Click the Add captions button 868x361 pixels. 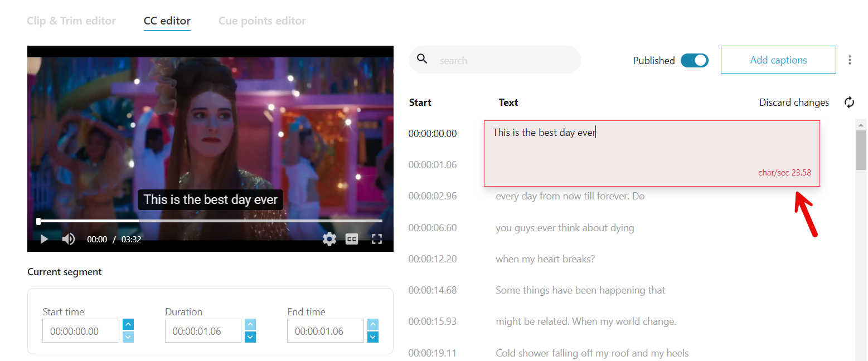(x=778, y=59)
